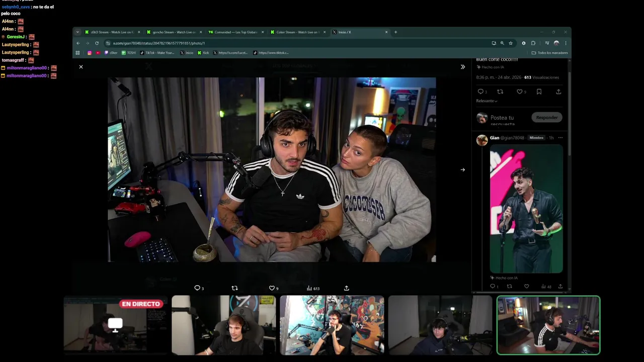Bookmark this page with star icon
Viewport: 644px width, 362px height.
[510, 43]
